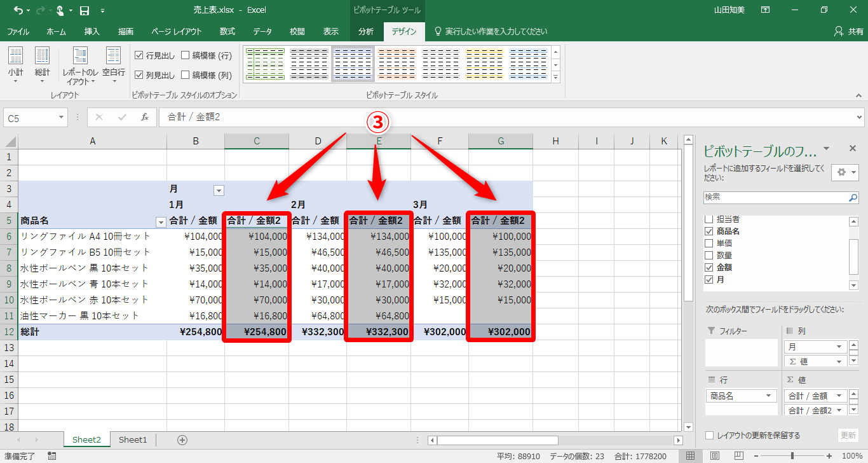
Task: Click the magnifier icon in field search
Action: point(853,198)
